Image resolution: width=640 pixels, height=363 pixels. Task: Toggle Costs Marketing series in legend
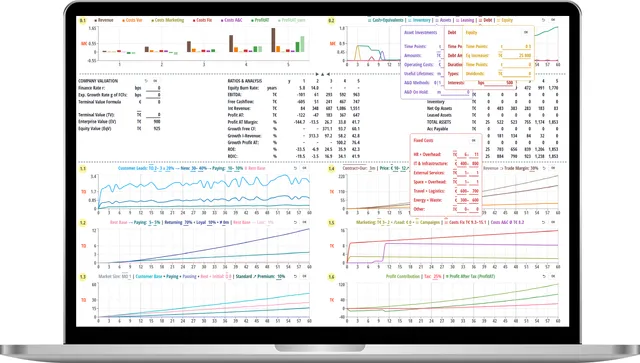pyautogui.click(x=168, y=20)
